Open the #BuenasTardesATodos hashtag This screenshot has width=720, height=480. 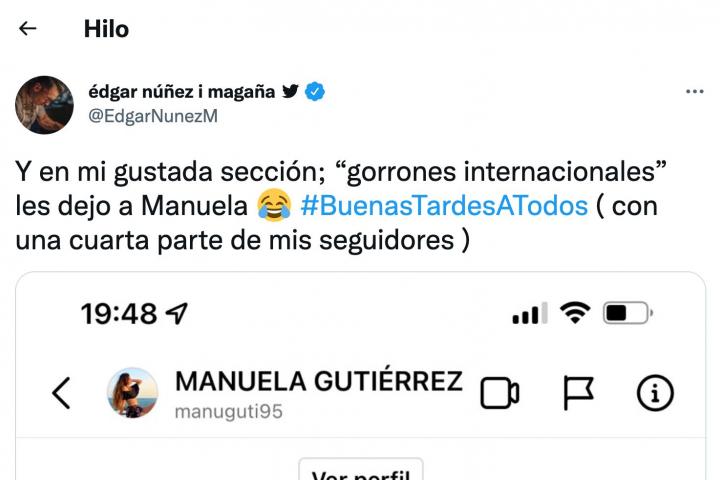pyautogui.click(x=444, y=207)
